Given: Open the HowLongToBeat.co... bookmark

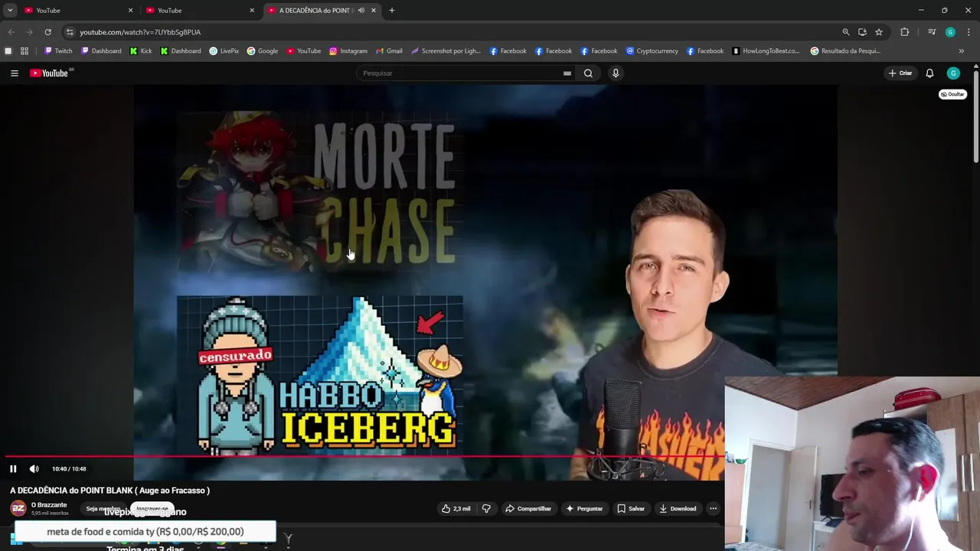Looking at the screenshot, I should tap(766, 51).
